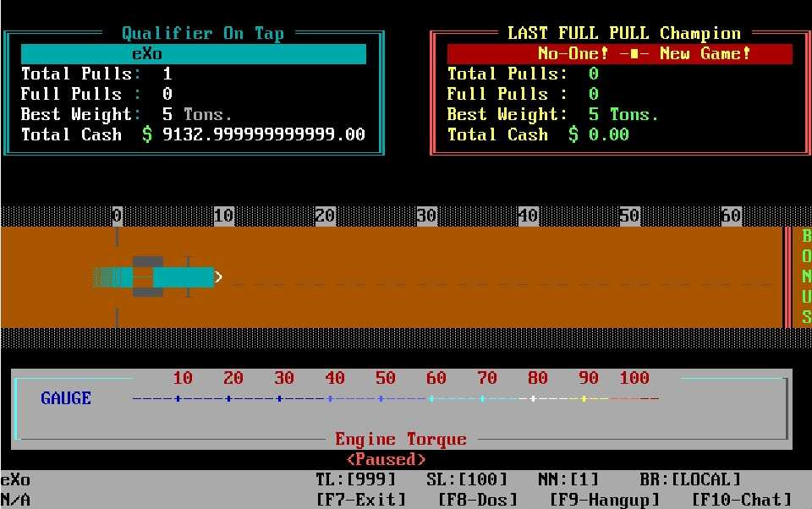Click the green dollar sign beside 9132
This screenshot has height=509, width=812.
(x=147, y=135)
